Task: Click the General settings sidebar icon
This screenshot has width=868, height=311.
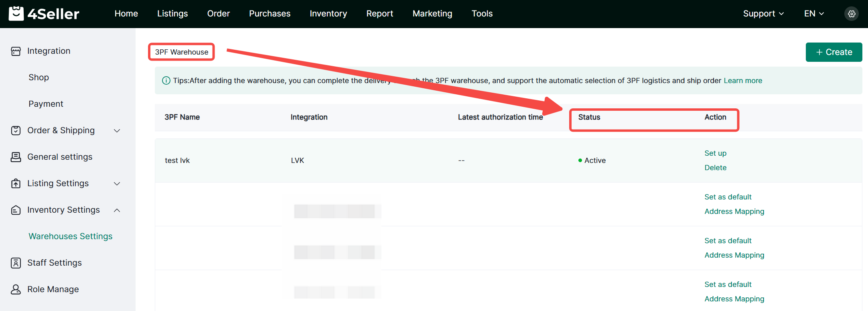Action: (16, 157)
